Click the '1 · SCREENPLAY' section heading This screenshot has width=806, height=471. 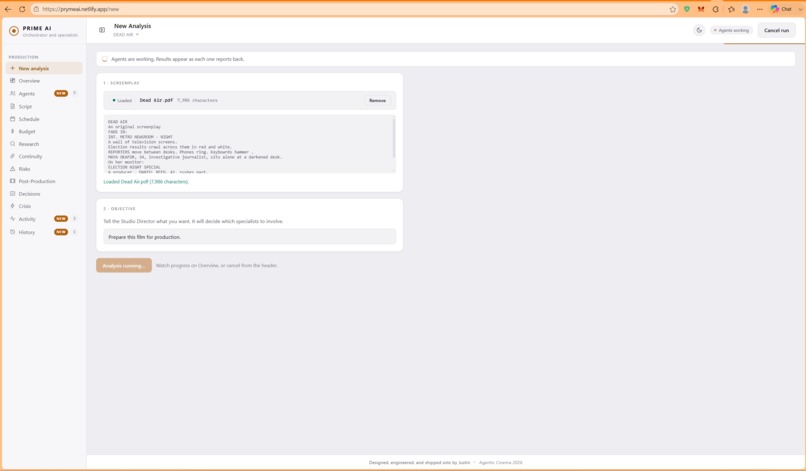point(121,83)
